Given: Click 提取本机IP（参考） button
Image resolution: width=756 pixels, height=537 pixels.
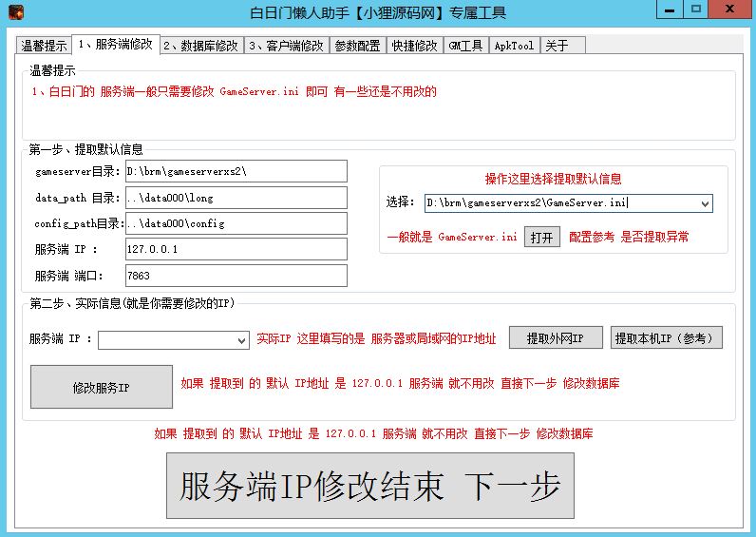Looking at the screenshot, I should tap(667, 338).
